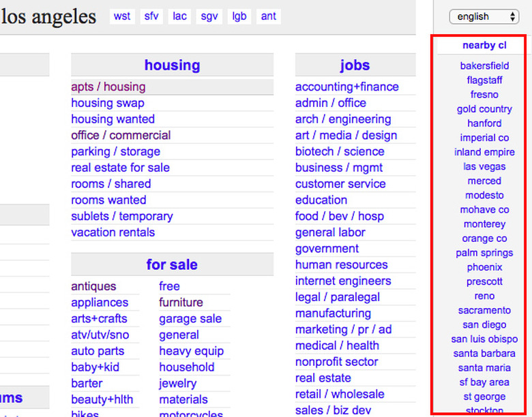Browse antiques for sale
This screenshot has width=532, height=417.
coord(93,286)
